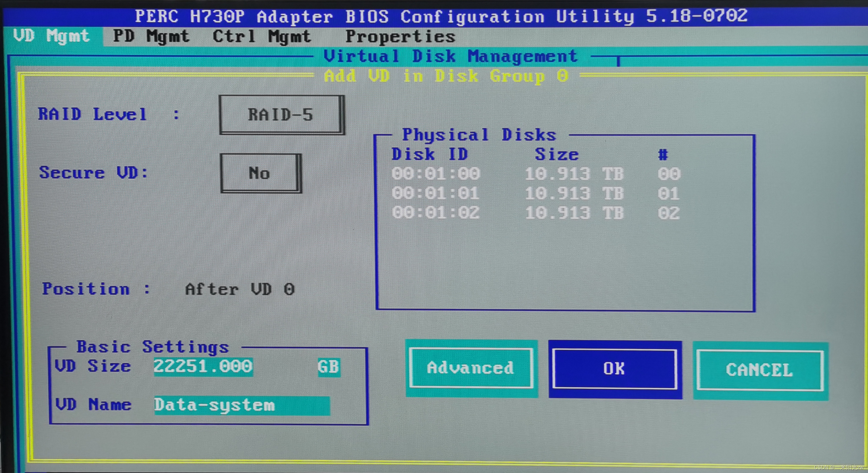Screen dimensions: 868x473
Task: Switch to the PD Mgmt tab
Action: (151, 36)
